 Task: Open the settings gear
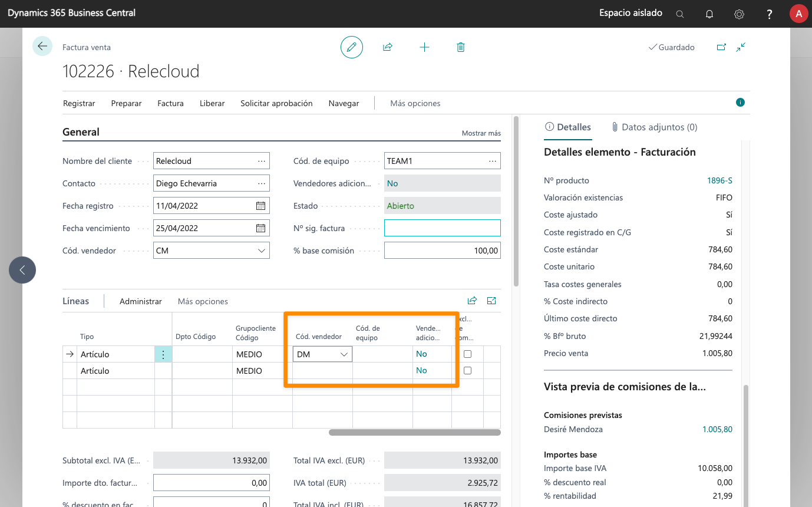(x=740, y=14)
